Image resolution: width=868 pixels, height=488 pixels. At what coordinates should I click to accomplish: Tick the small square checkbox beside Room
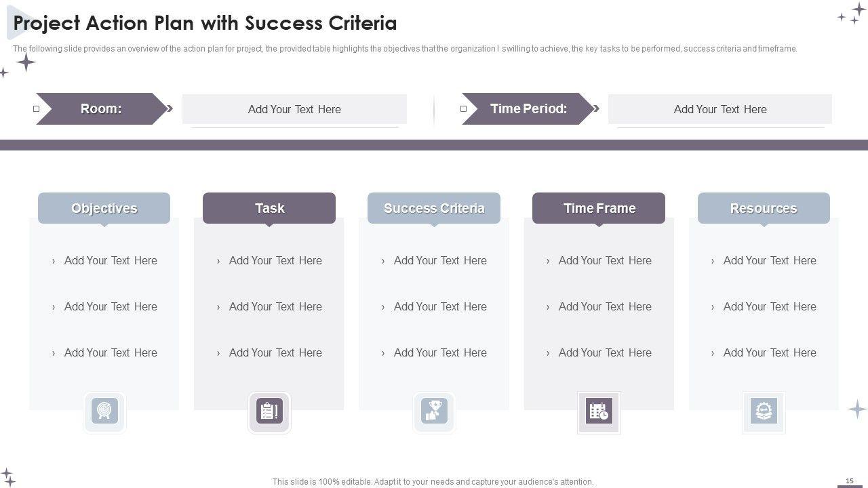(x=37, y=108)
